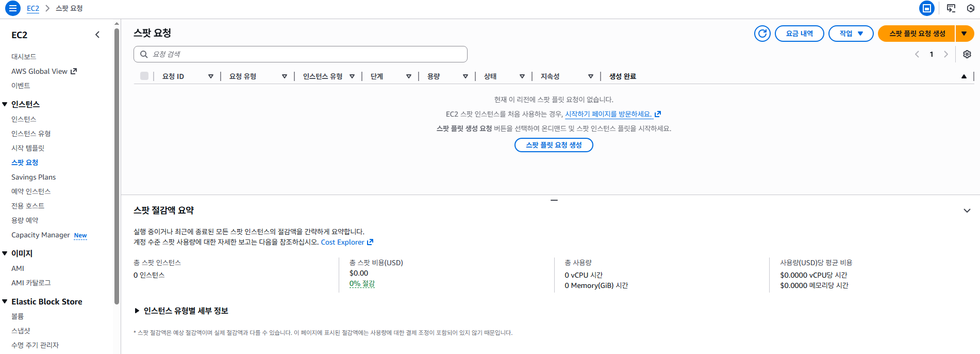Select the '0 인스턴스' value text
This screenshot has height=354, width=980.
[149, 275]
